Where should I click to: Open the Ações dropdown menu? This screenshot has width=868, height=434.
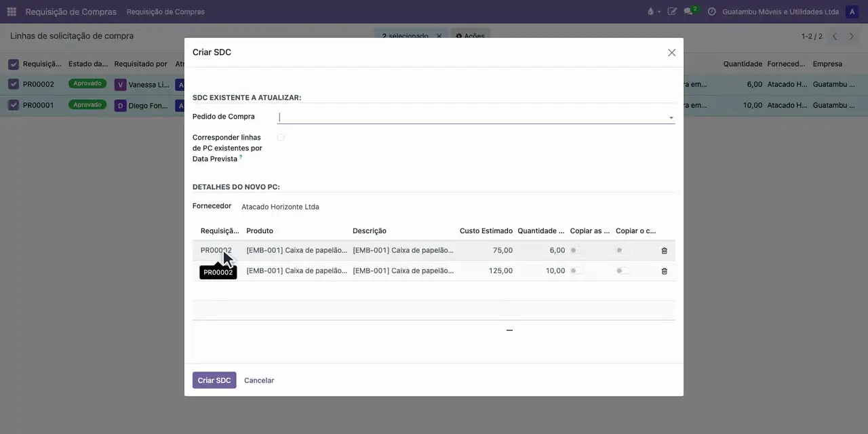pos(470,36)
